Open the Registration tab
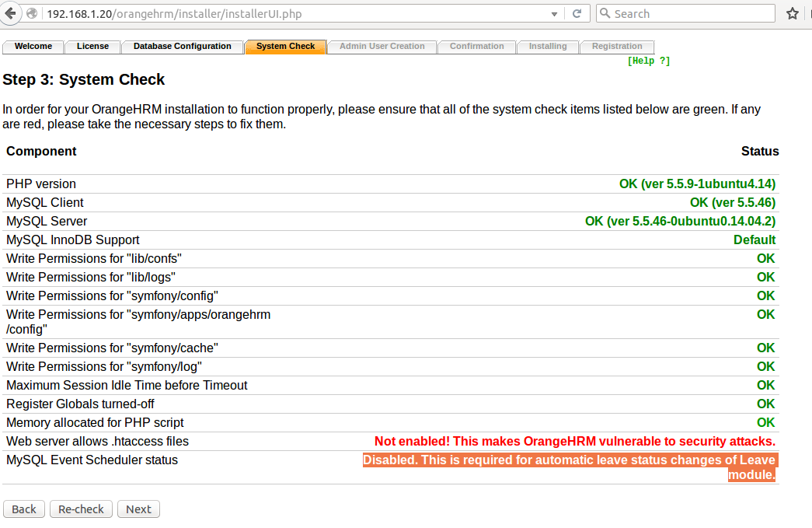 tap(617, 46)
